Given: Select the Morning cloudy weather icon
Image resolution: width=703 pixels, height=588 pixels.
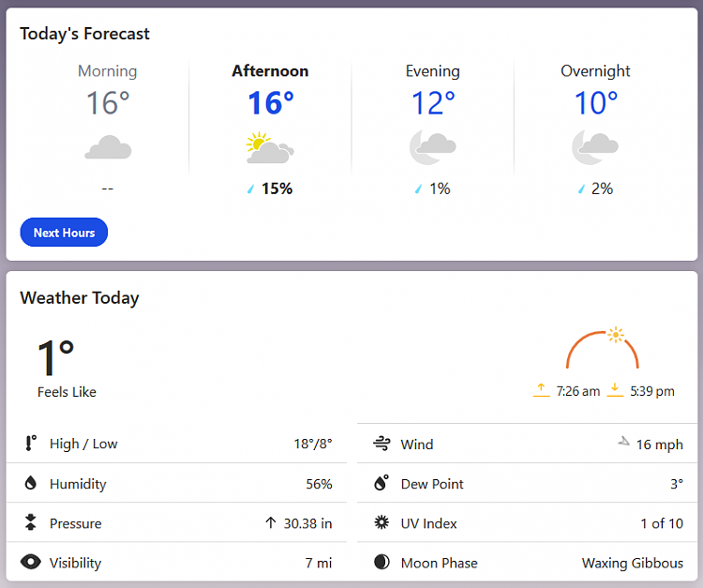Looking at the screenshot, I should (108, 147).
